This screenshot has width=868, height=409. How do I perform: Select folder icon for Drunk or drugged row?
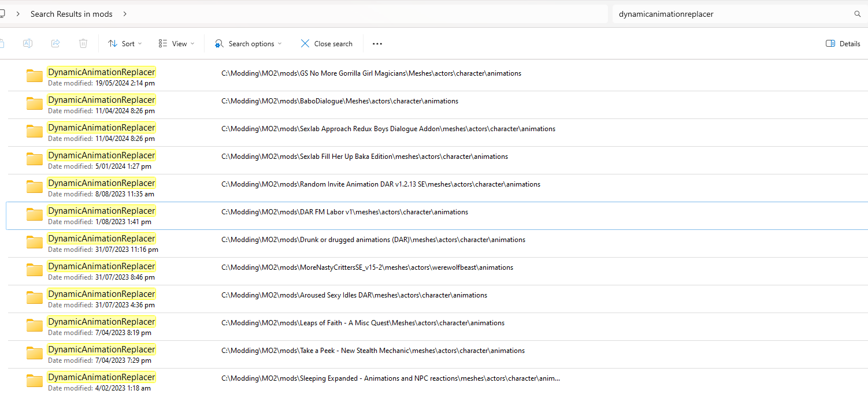pos(35,242)
